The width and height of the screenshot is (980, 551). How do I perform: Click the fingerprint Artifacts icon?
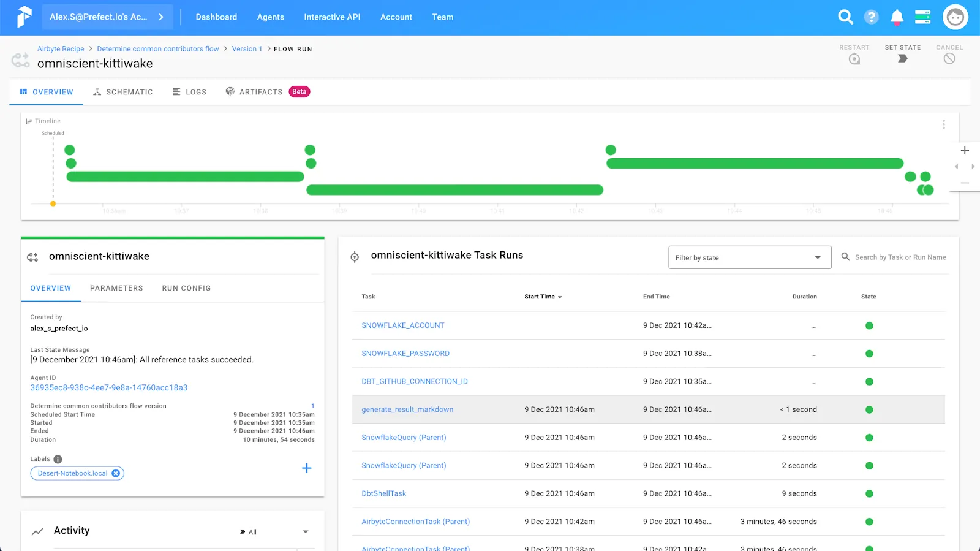[230, 92]
